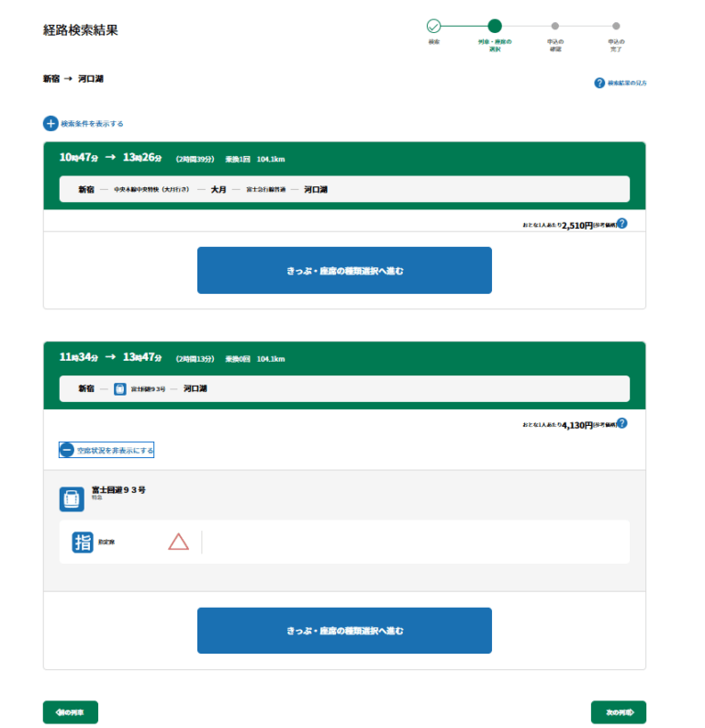Image resolution: width=705 pixels, height=728 pixels.
Task: Click the train icon in the 11:34 route bar
Action: click(x=120, y=389)
